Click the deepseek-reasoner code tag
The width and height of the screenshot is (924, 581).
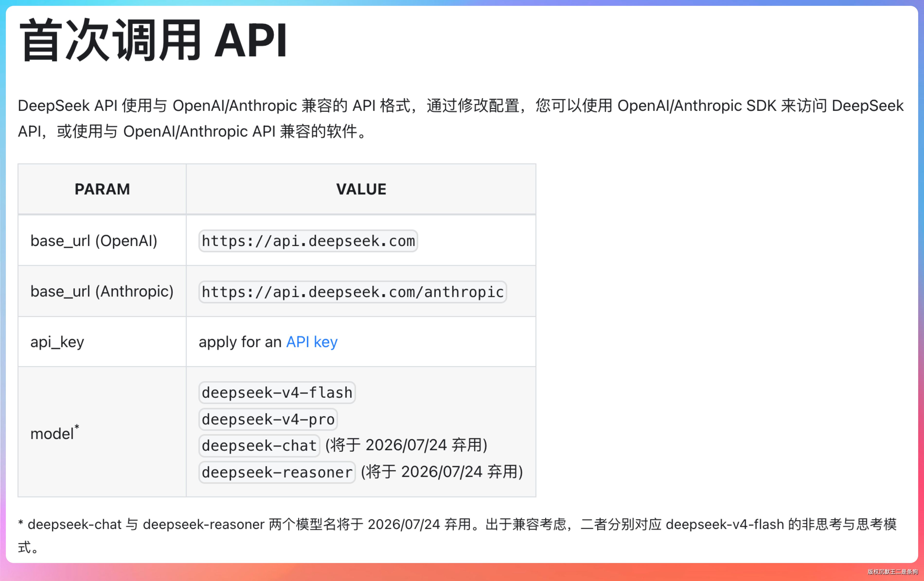(x=277, y=472)
